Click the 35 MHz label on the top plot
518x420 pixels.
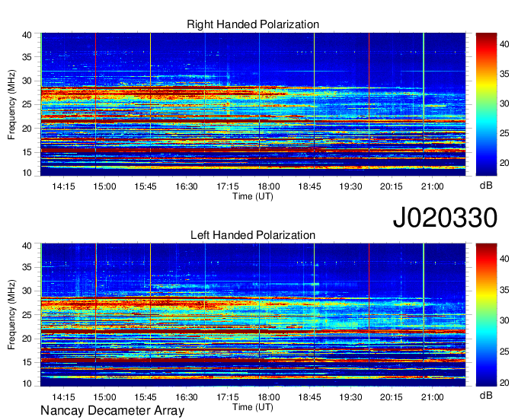point(27,57)
